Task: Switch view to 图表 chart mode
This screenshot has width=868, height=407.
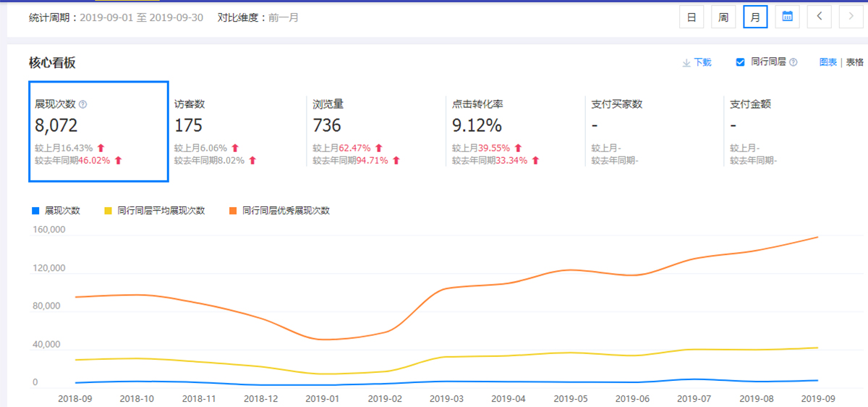Action: click(828, 63)
